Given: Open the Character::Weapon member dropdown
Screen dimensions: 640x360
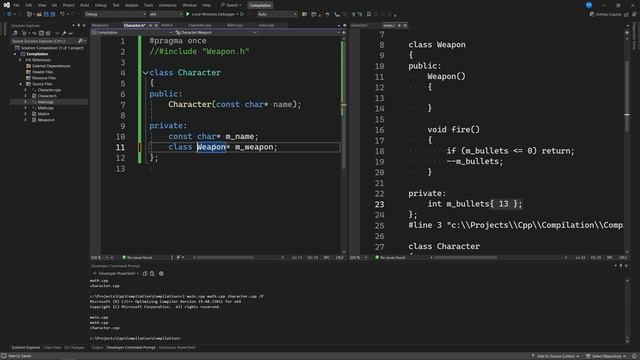Looking at the screenshot, I should (x=215, y=33).
